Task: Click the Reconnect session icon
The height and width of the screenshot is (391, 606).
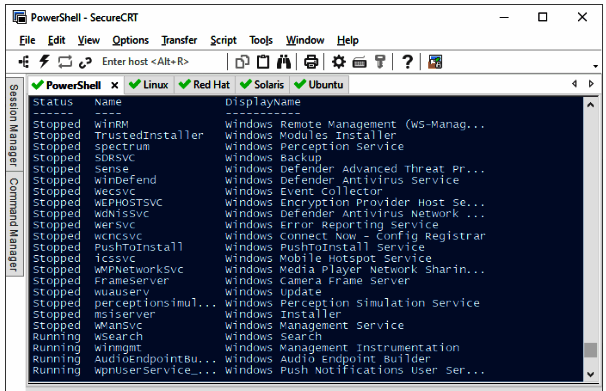Action: coord(65,62)
